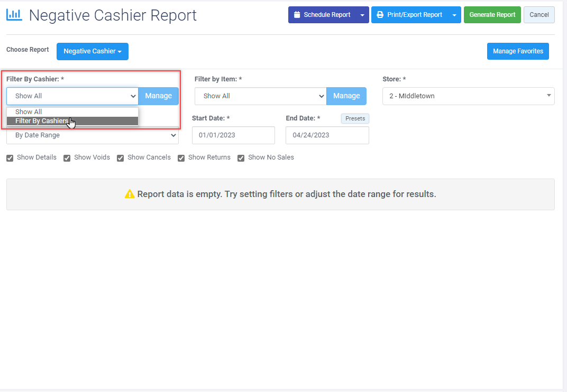Click the Schedule Report button
Image resolution: width=567 pixels, height=392 pixels.
322,15
